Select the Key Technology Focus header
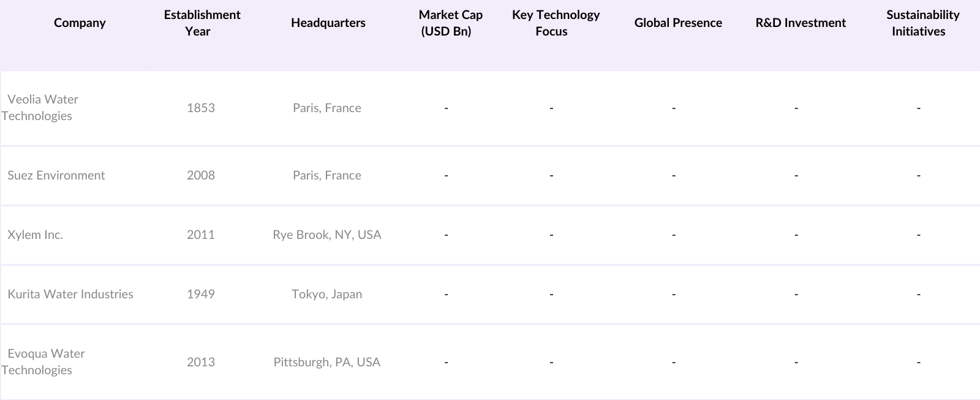980x400 pixels. pyautogui.click(x=555, y=23)
